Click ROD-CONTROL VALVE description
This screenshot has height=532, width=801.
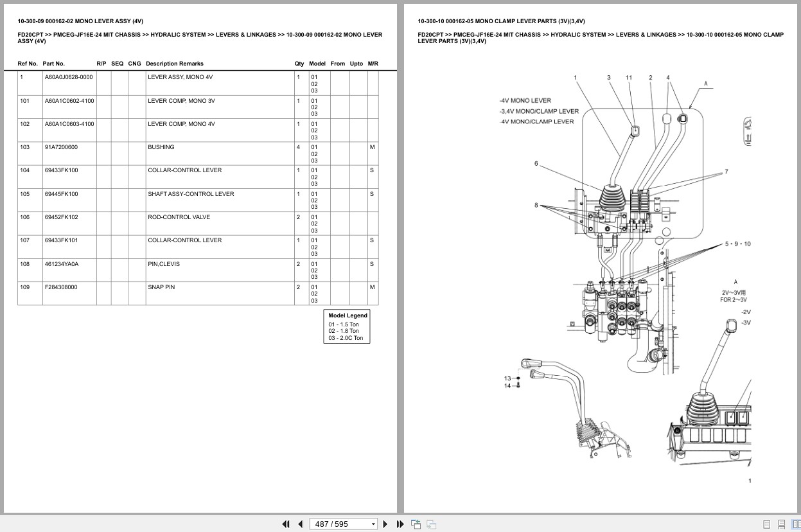point(179,217)
